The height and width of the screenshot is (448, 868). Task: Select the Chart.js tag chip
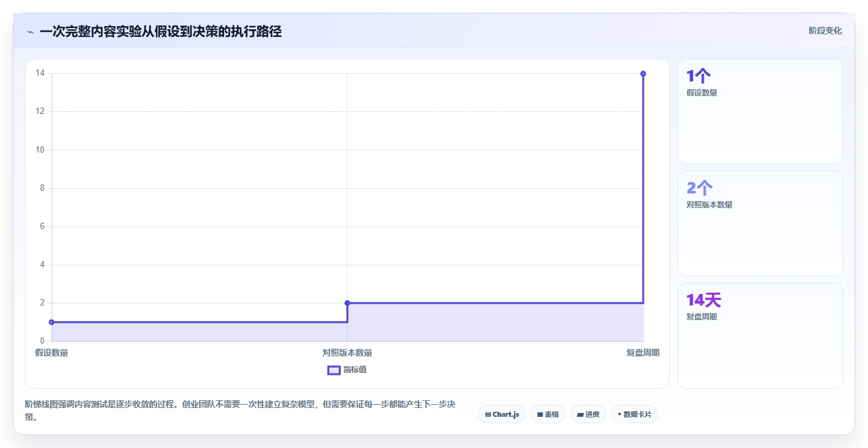click(x=502, y=414)
